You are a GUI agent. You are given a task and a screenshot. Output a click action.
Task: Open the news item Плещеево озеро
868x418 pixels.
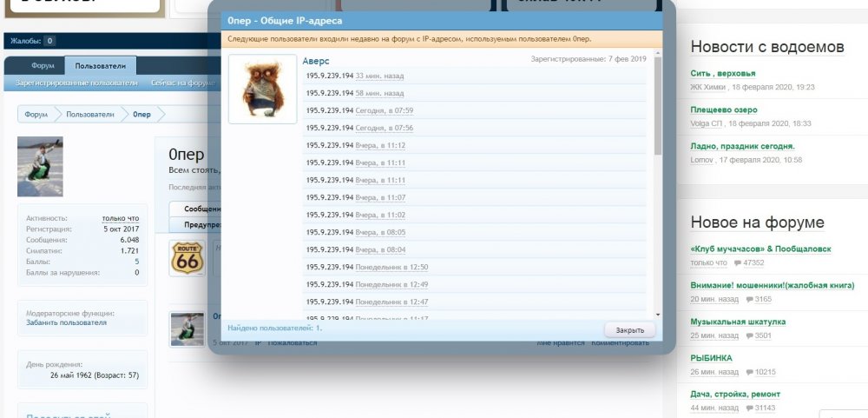tap(724, 110)
